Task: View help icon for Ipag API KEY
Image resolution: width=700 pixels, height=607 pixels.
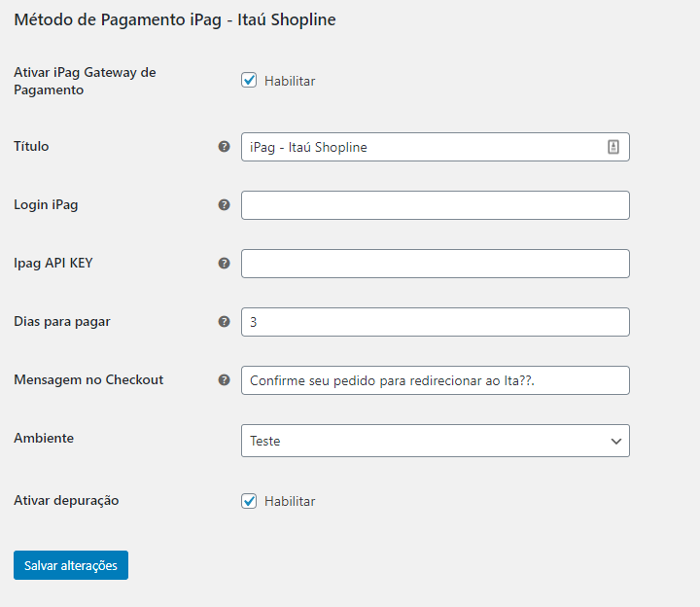Action: pos(225,263)
